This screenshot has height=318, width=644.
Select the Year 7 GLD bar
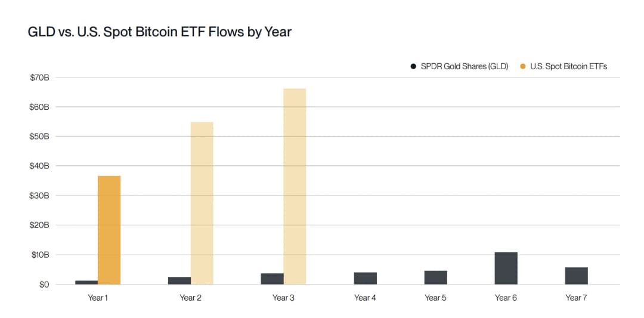point(576,276)
